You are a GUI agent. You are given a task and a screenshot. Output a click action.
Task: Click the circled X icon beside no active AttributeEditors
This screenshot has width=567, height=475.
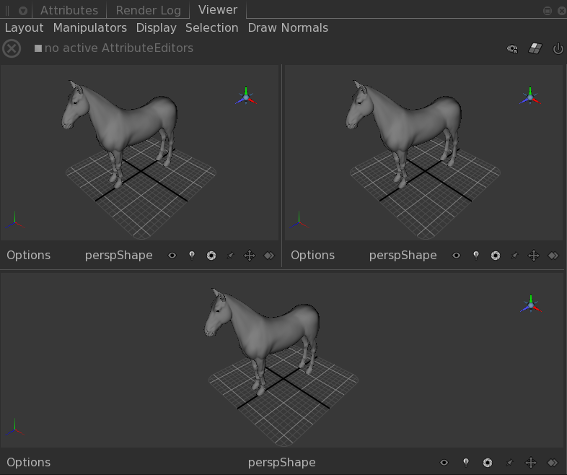12,48
